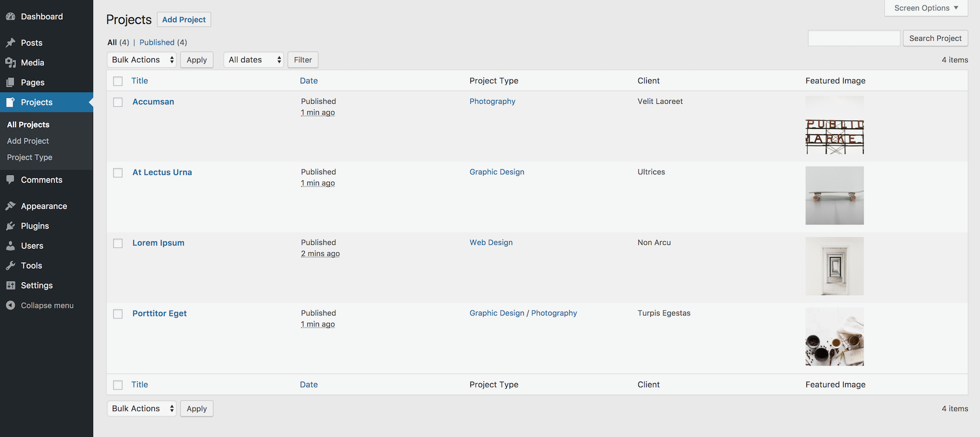Image resolution: width=980 pixels, height=437 pixels.
Task: Open the Lorem Ipsum title link
Action: tap(158, 243)
